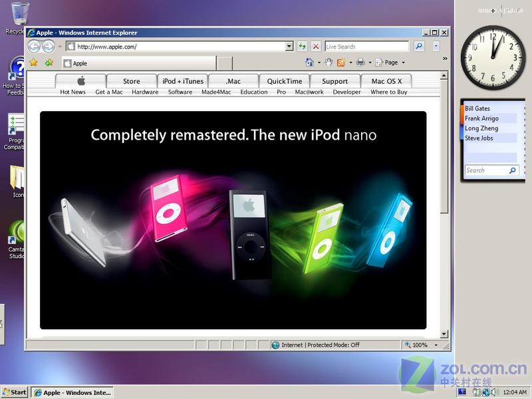Click the Apple Internet Explorer taskbar button
Viewport: 532px width, 399px height.
click(72, 392)
